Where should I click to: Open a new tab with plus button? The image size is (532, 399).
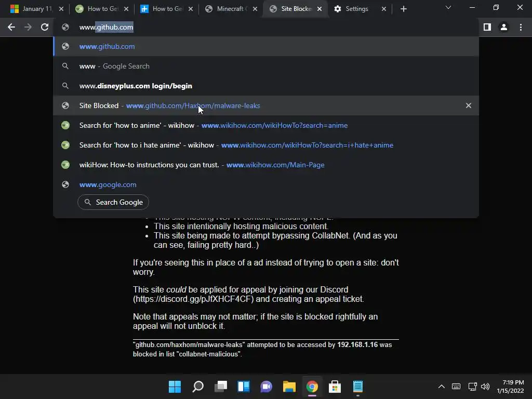coord(403,9)
